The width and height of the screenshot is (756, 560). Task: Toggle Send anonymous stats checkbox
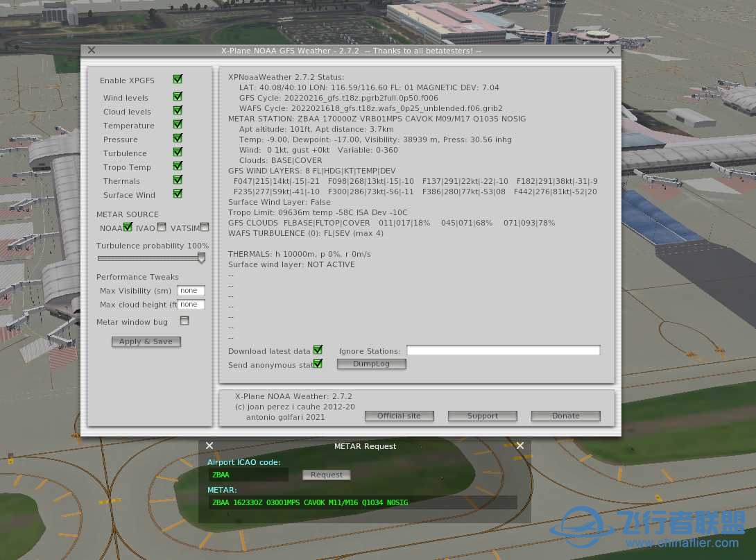tap(318, 364)
